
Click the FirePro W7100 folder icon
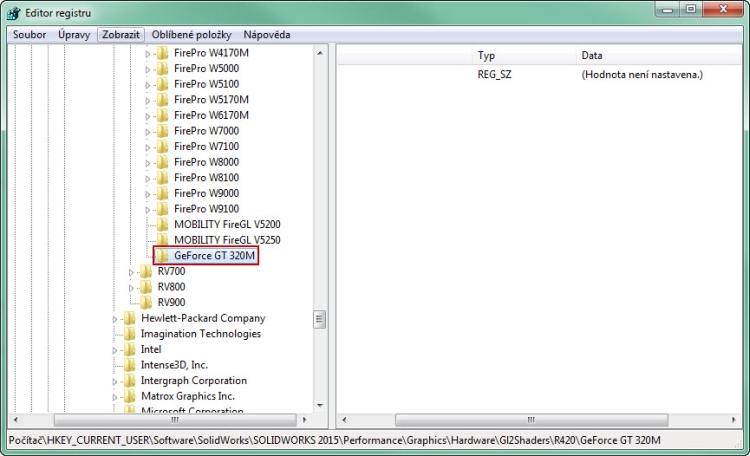[x=163, y=146]
